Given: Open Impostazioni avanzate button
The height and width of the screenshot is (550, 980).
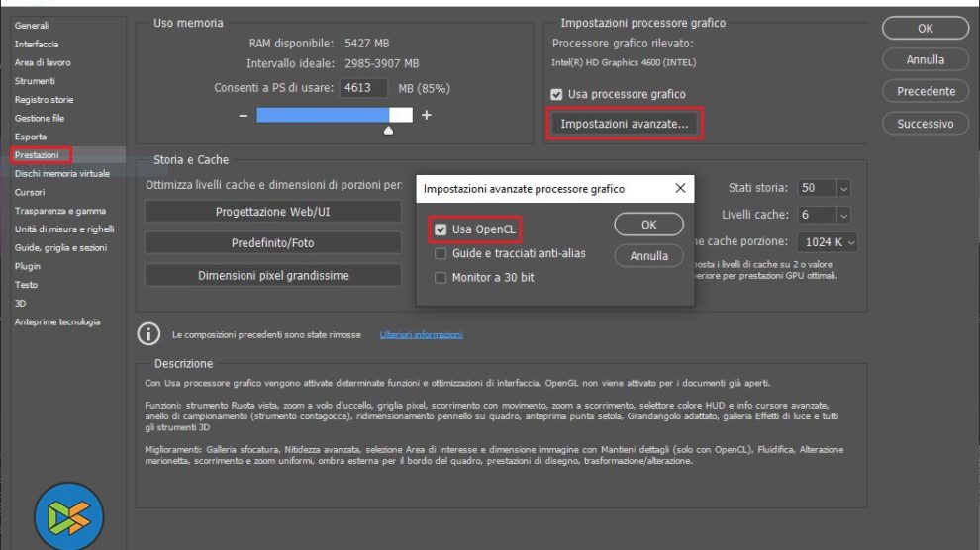Looking at the screenshot, I should pyautogui.click(x=625, y=124).
